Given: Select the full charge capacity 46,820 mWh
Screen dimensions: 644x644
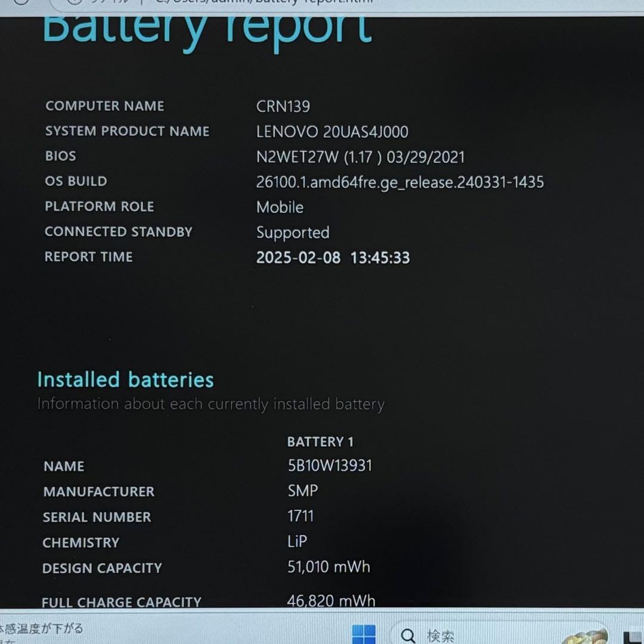Looking at the screenshot, I should tap(331, 601).
